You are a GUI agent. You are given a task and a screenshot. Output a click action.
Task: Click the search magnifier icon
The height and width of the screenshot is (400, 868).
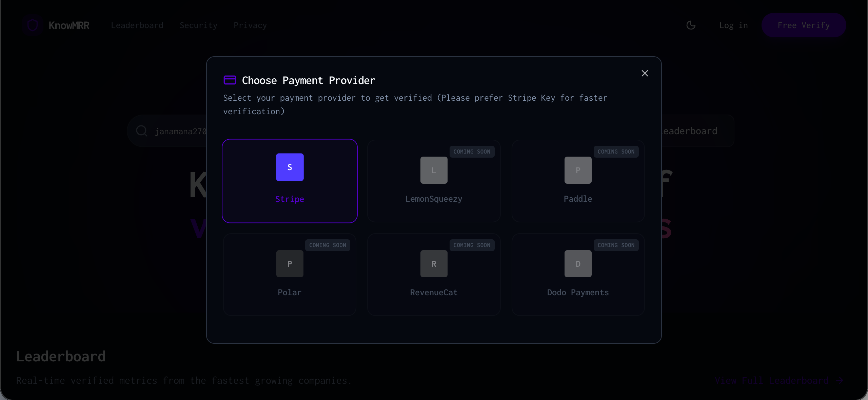[x=141, y=131]
